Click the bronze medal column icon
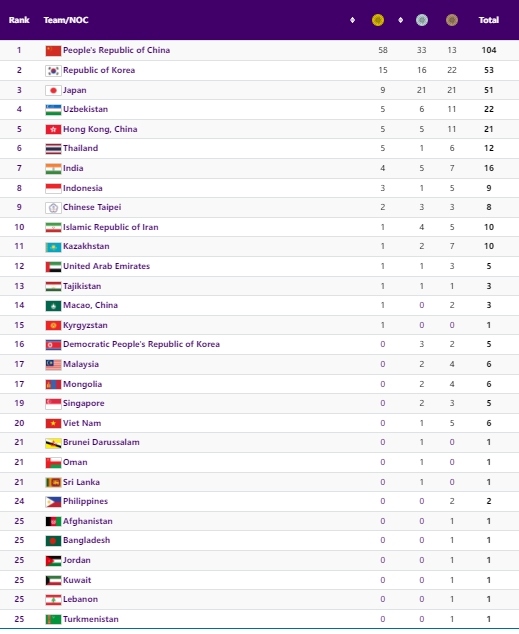The width and height of the screenshot is (519, 634). (x=452, y=20)
